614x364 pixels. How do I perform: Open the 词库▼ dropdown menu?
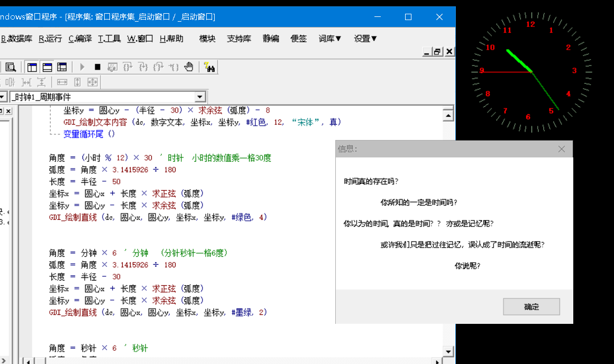(x=329, y=39)
